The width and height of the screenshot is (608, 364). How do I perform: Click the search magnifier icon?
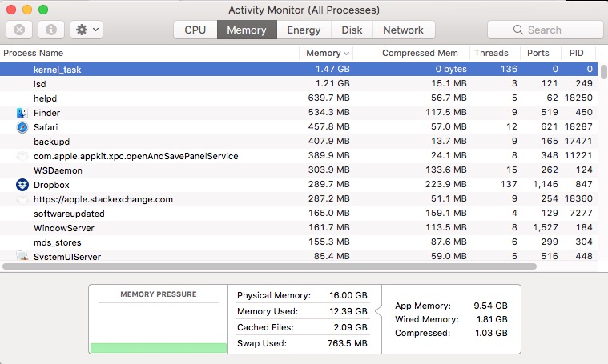pyautogui.click(x=518, y=30)
